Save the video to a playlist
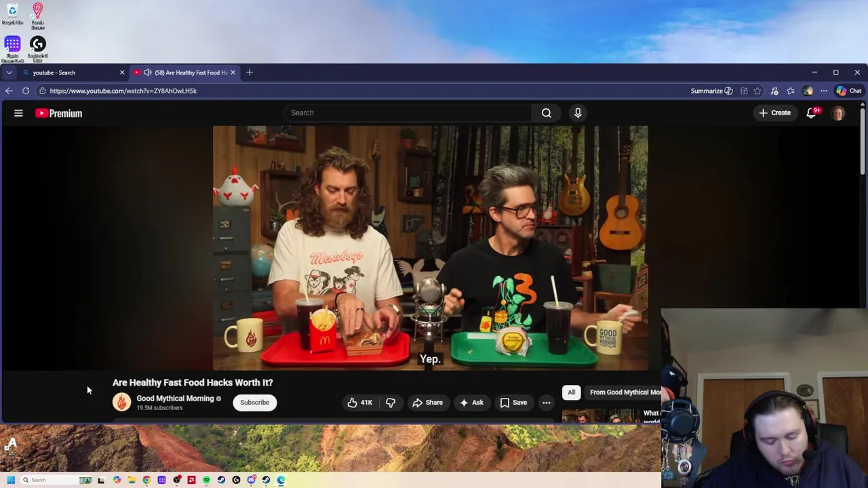The height and width of the screenshot is (488, 868). [513, 403]
